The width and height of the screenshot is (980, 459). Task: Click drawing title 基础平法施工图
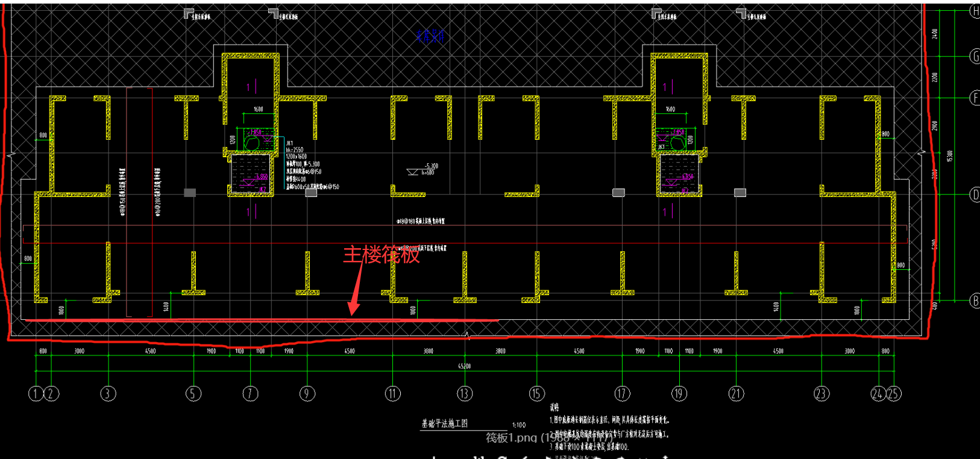tap(445, 423)
